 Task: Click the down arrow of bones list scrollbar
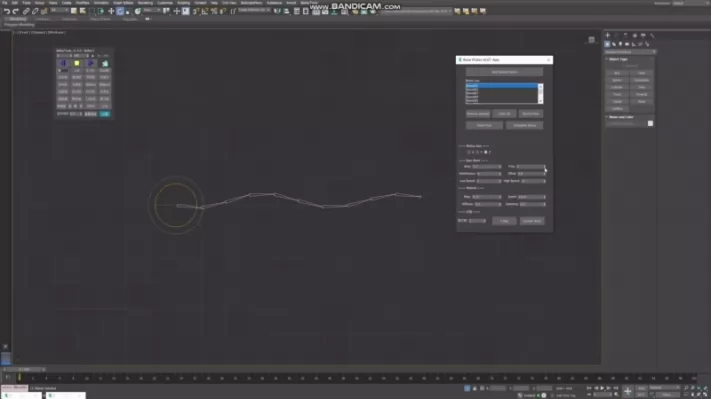click(x=541, y=101)
